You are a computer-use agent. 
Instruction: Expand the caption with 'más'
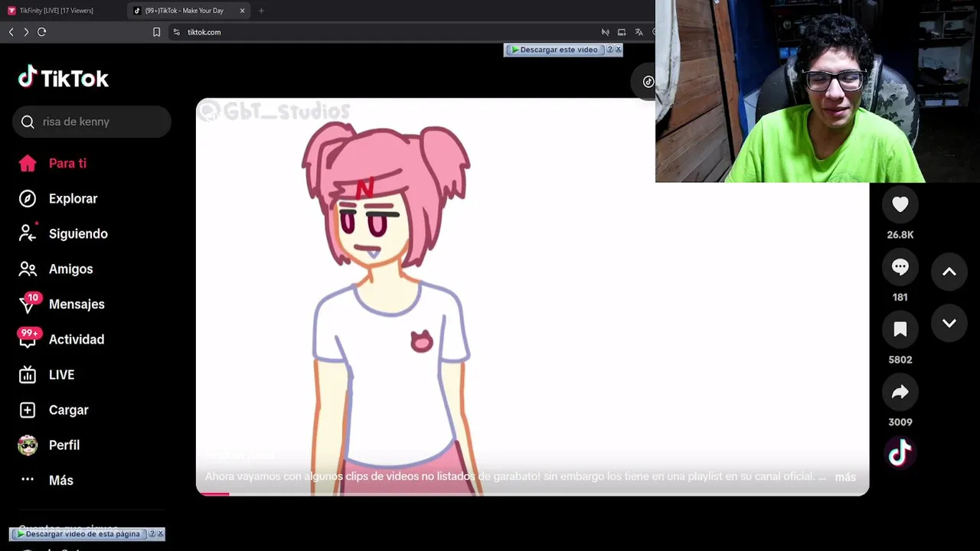pyautogui.click(x=845, y=477)
